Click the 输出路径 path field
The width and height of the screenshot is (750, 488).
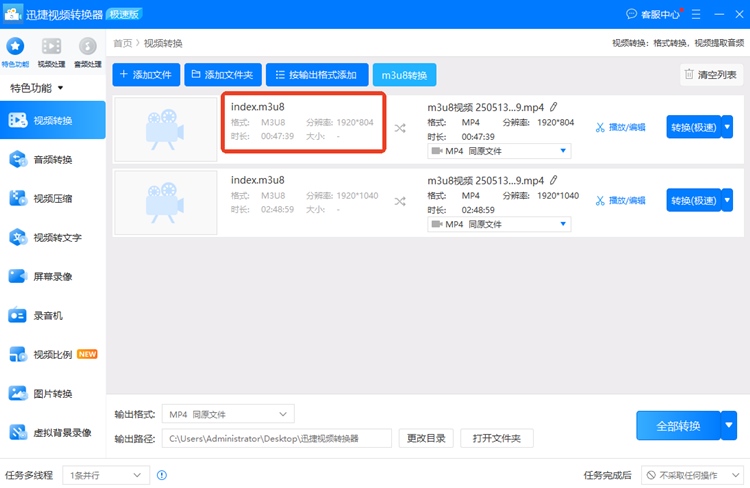[276, 438]
